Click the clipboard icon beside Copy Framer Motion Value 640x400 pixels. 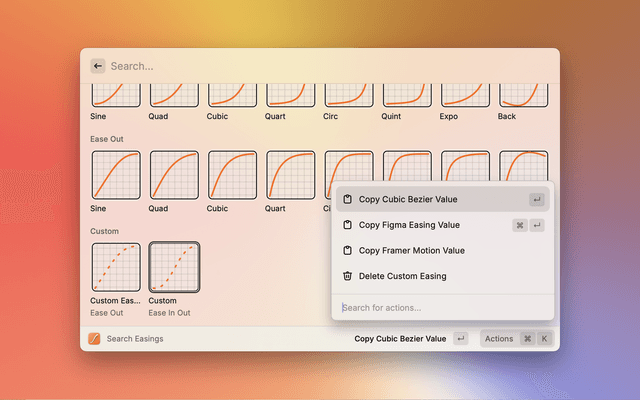coord(347,251)
